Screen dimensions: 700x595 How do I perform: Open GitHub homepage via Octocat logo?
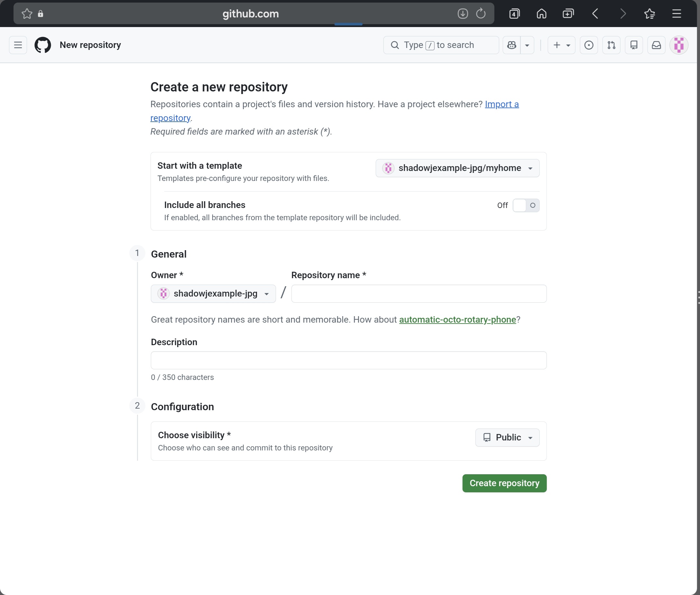pos(43,45)
